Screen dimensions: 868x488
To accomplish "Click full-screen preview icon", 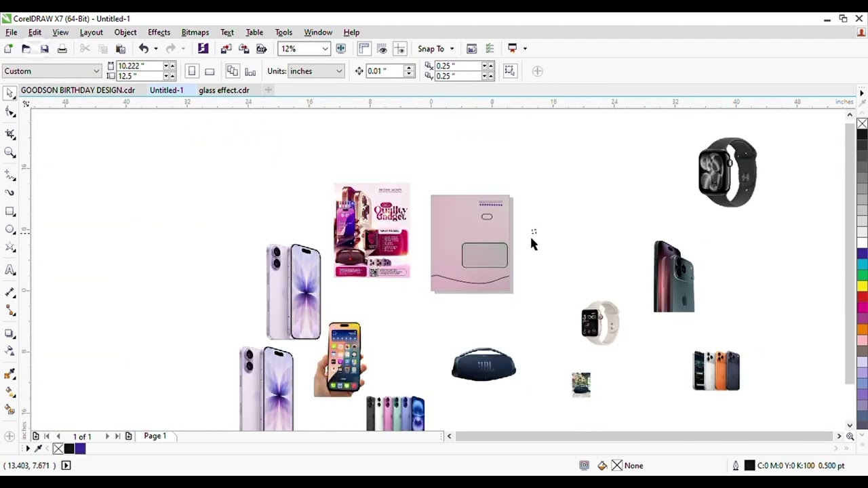I will click(340, 49).
